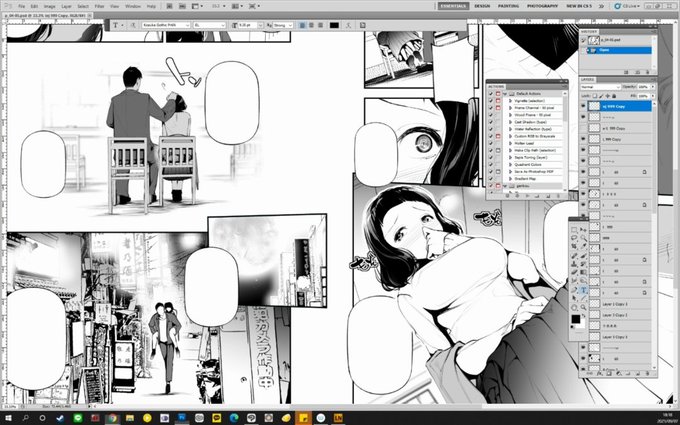Open the Window menu
This screenshot has height=425, width=680.
pos(133,7)
